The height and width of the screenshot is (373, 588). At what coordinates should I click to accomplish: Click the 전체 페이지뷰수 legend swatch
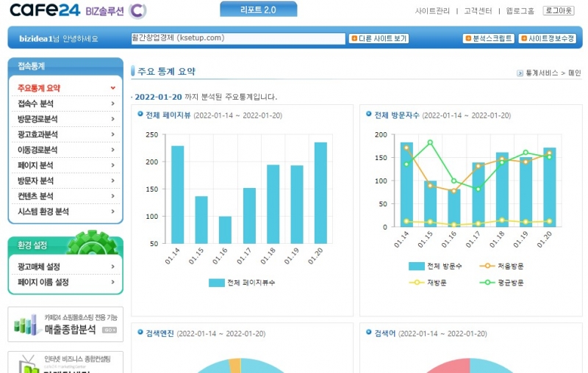click(x=216, y=283)
